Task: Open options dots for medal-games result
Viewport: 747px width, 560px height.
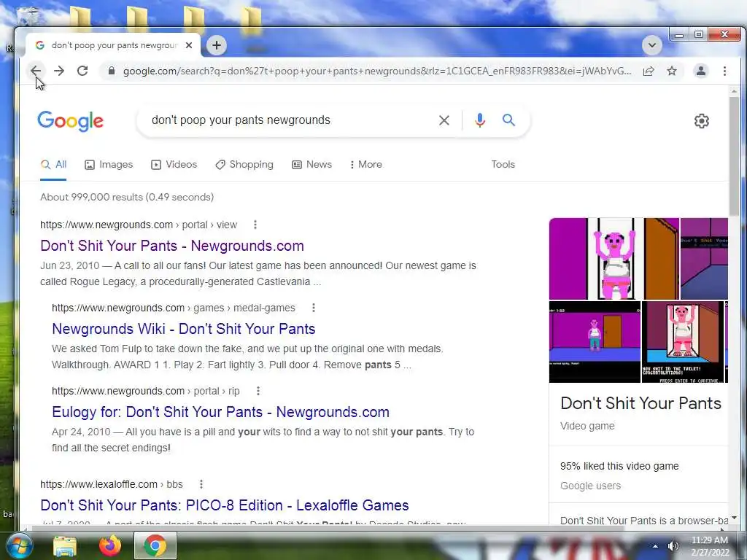Action: point(314,308)
